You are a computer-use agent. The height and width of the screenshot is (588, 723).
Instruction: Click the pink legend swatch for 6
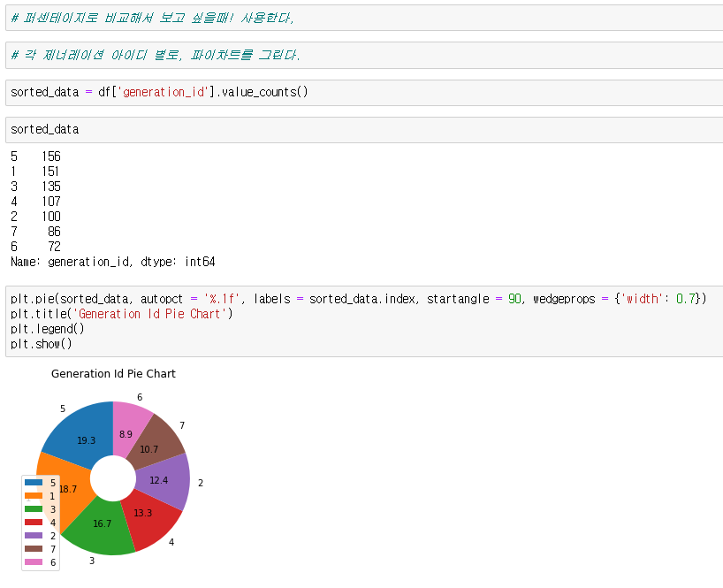pos(34,561)
